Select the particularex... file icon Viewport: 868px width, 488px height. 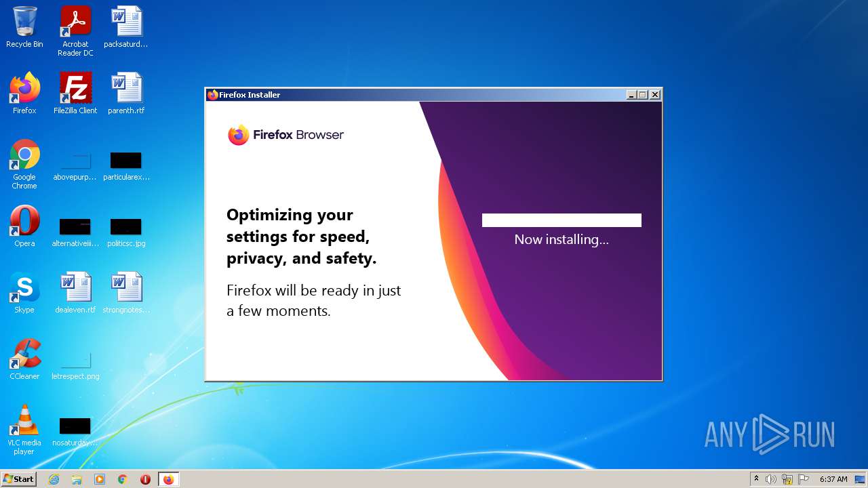[x=126, y=167]
